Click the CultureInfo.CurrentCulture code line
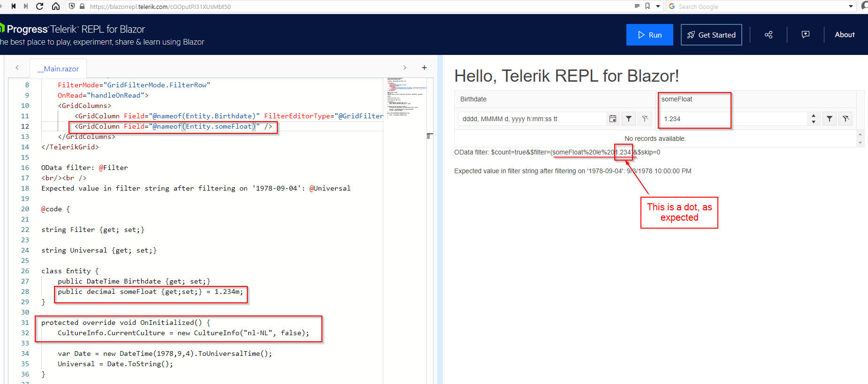 [x=183, y=333]
